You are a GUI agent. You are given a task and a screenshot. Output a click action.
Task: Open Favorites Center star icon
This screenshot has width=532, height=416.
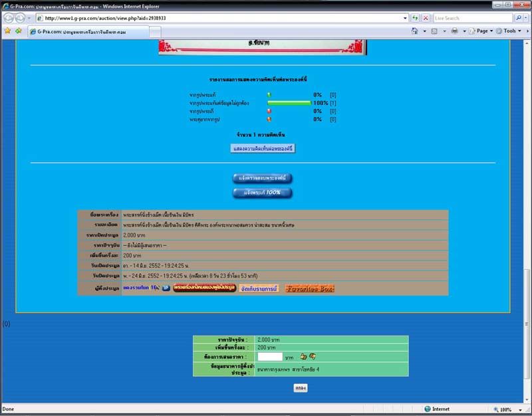(x=7, y=31)
